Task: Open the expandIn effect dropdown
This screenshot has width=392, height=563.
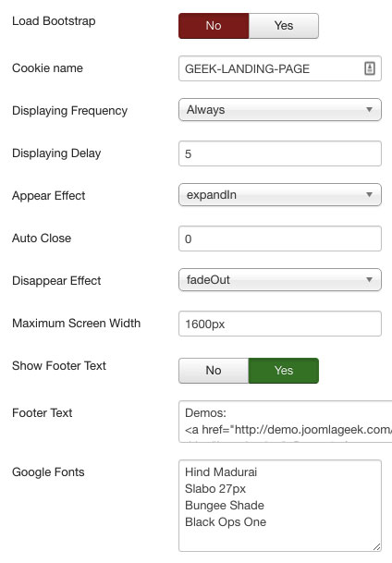Action: (x=280, y=195)
